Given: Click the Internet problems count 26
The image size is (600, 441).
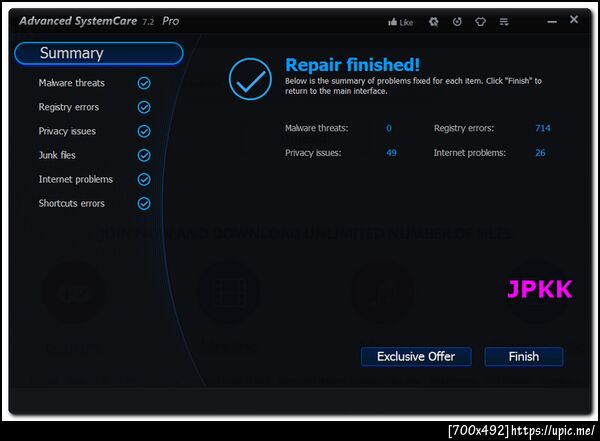Looking at the screenshot, I should [x=540, y=153].
